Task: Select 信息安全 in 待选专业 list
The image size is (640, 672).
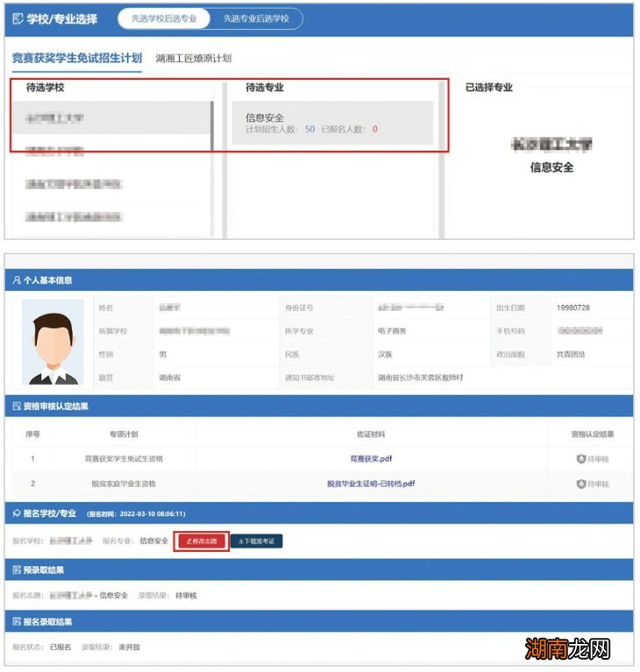Action: pos(332,123)
